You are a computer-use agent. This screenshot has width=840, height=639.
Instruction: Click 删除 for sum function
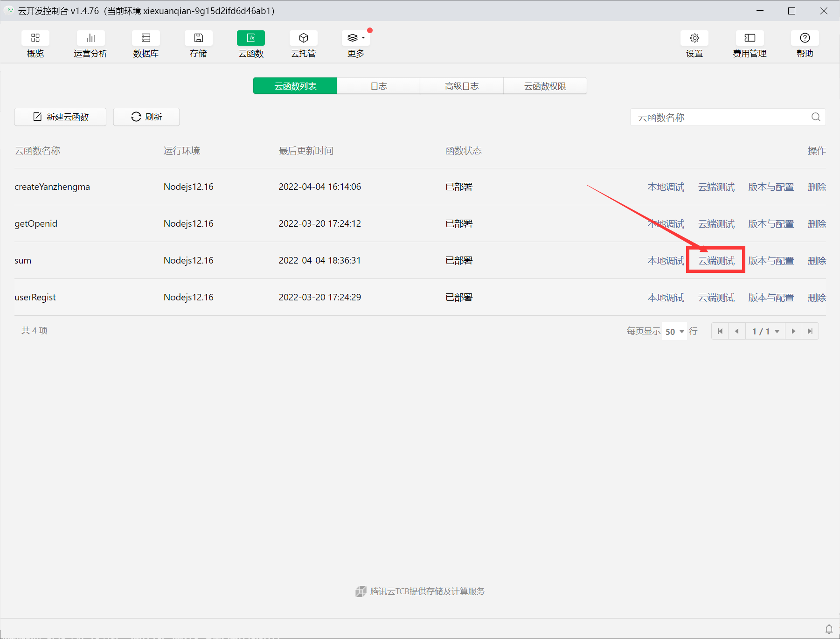[x=817, y=261]
